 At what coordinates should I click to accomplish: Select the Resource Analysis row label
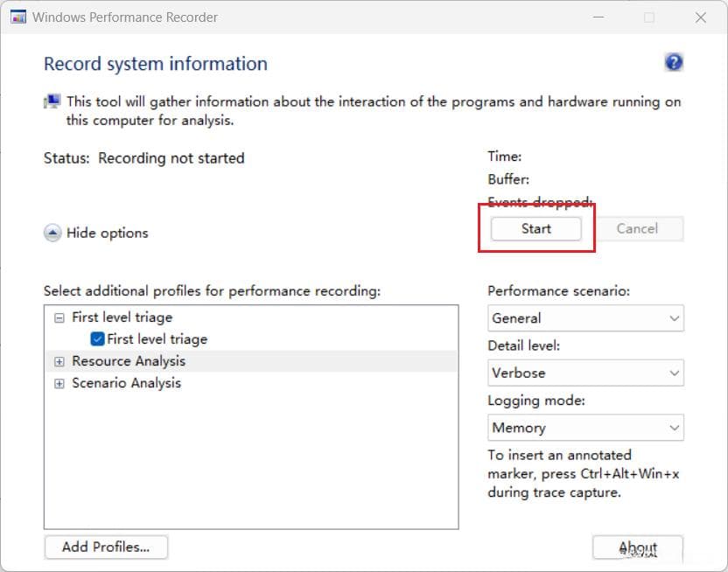click(129, 361)
